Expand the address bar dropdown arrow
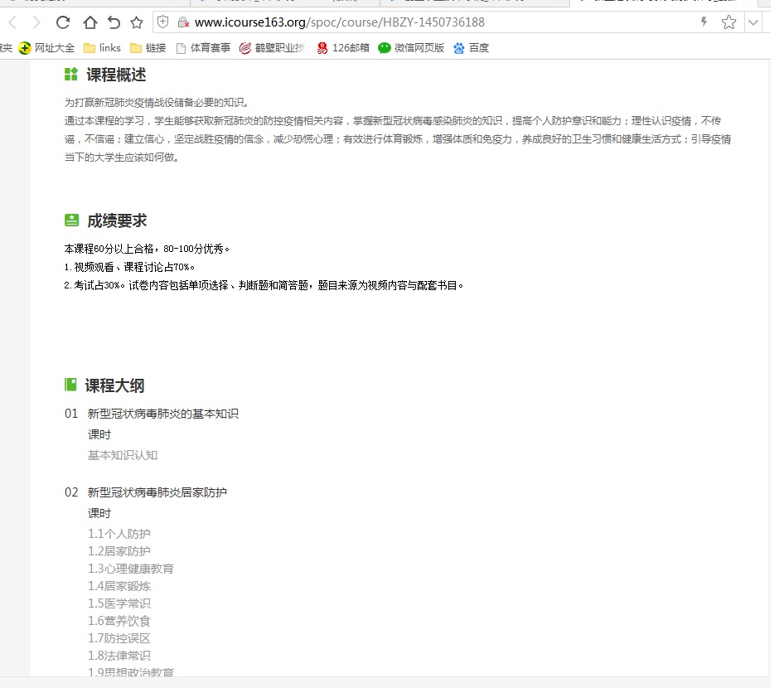This screenshot has height=688, width=784. 753,22
